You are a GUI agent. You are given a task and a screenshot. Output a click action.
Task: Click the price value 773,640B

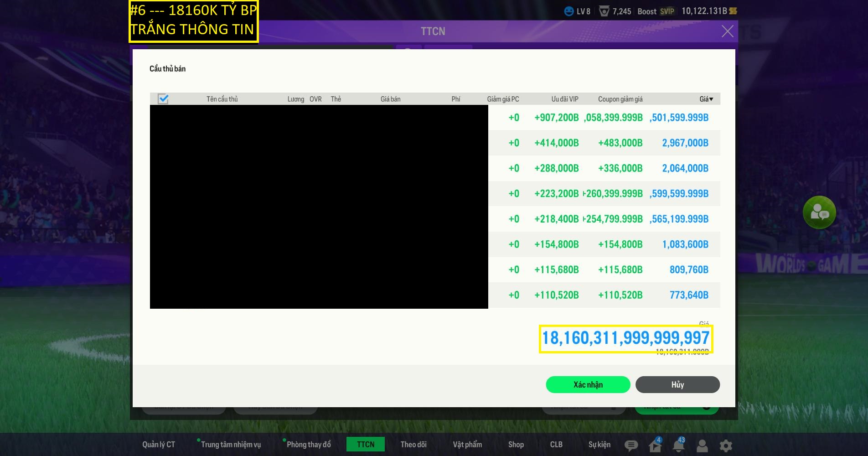click(x=689, y=295)
